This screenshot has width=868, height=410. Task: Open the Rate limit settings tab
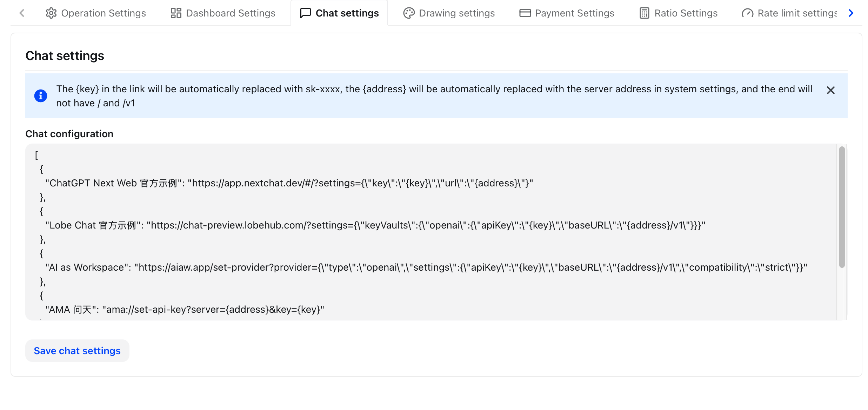click(797, 13)
